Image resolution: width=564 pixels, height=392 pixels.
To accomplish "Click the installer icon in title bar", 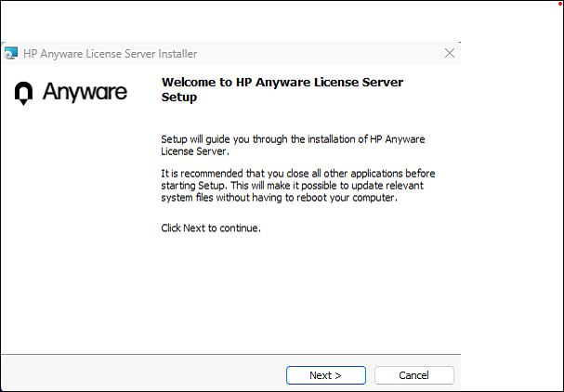I will click(11, 53).
